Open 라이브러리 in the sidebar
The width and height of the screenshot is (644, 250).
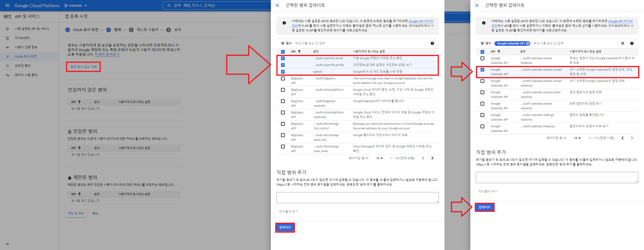coord(22,38)
